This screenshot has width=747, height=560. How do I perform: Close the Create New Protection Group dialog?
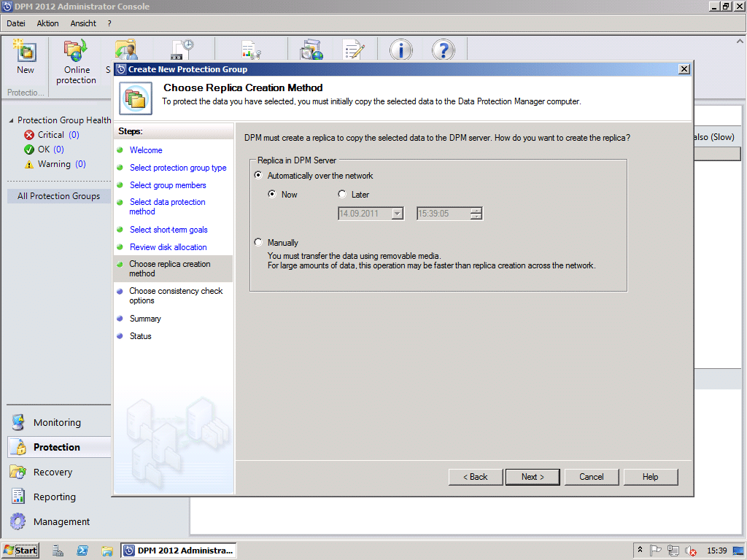(684, 69)
